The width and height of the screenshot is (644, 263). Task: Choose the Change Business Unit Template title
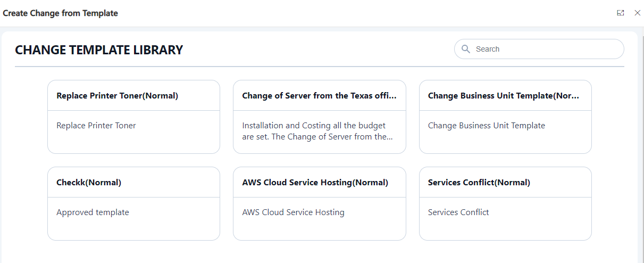coord(503,96)
